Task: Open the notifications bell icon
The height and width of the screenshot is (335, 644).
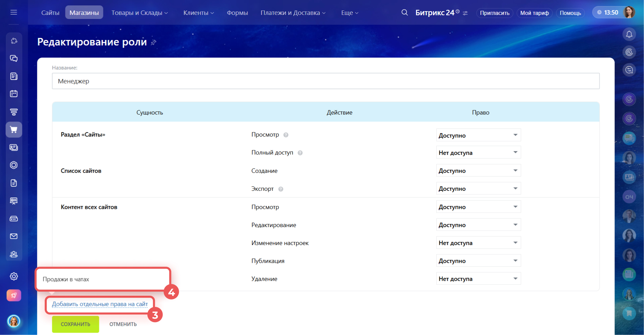Action: tap(629, 35)
